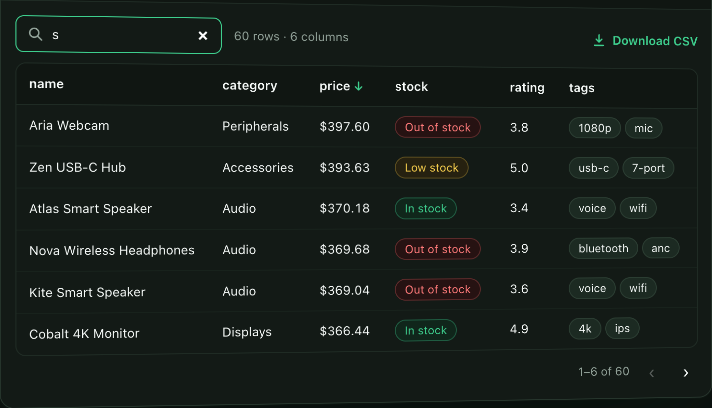
Task: Click the 1080p tag chip
Action: [x=595, y=128]
